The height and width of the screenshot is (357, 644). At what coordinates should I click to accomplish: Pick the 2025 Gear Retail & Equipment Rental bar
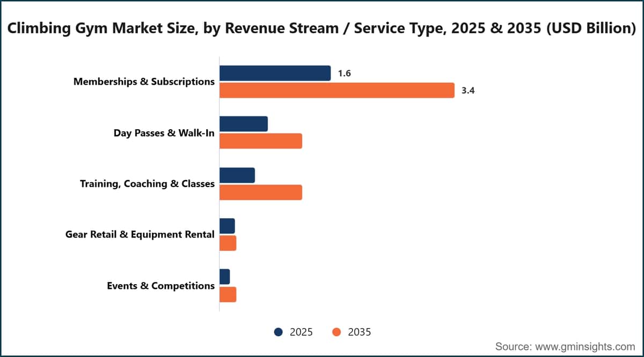click(x=227, y=226)
